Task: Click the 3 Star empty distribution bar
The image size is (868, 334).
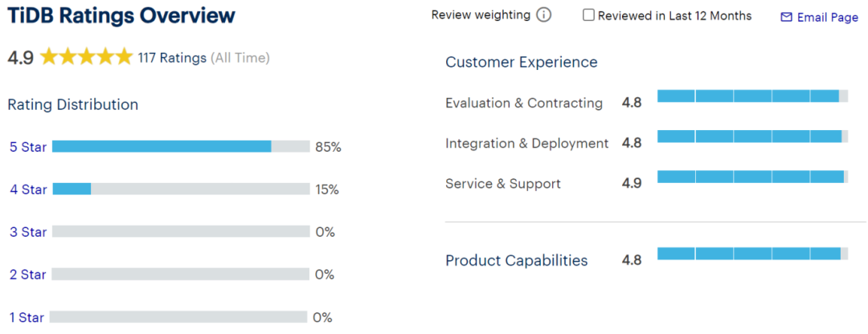Action: coord(181,231)
